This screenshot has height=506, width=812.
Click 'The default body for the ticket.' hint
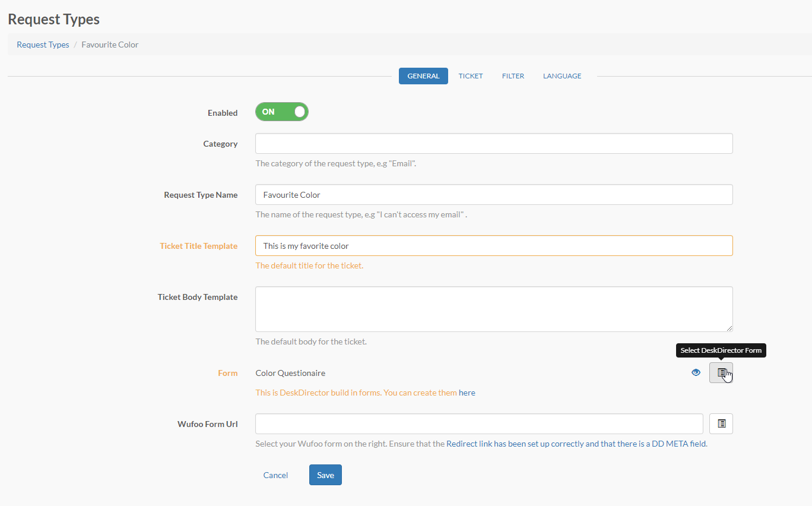click(311, 341)
